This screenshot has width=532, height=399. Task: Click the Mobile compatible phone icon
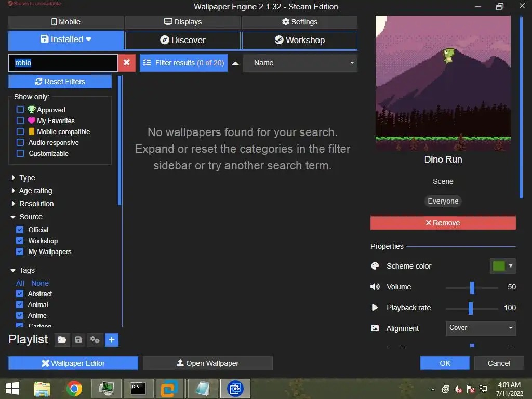pyautogui.click(x=32, y=131)
